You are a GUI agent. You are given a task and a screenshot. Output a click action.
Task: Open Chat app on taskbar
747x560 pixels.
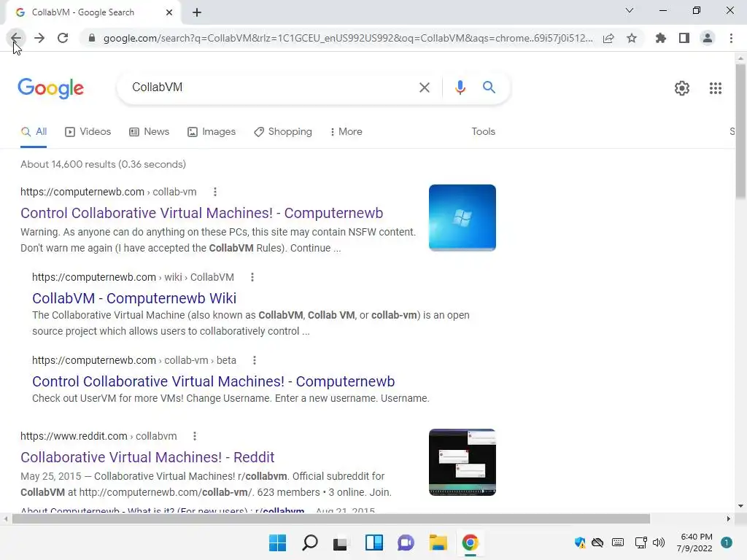[406, 542]
